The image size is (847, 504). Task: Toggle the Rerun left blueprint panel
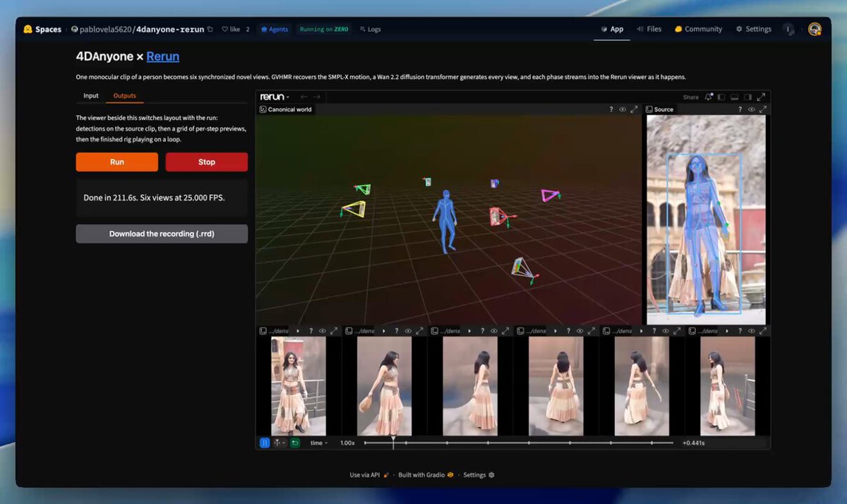(x=721, y=97)
